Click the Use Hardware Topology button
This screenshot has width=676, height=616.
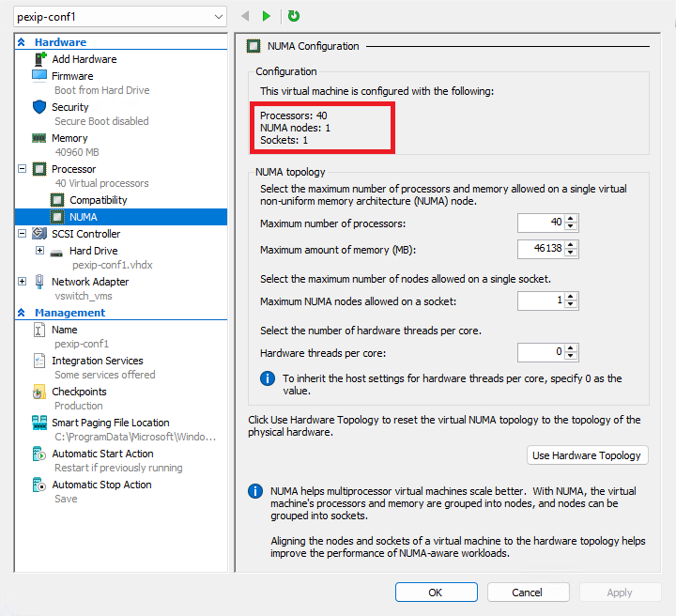coord(587,455)
